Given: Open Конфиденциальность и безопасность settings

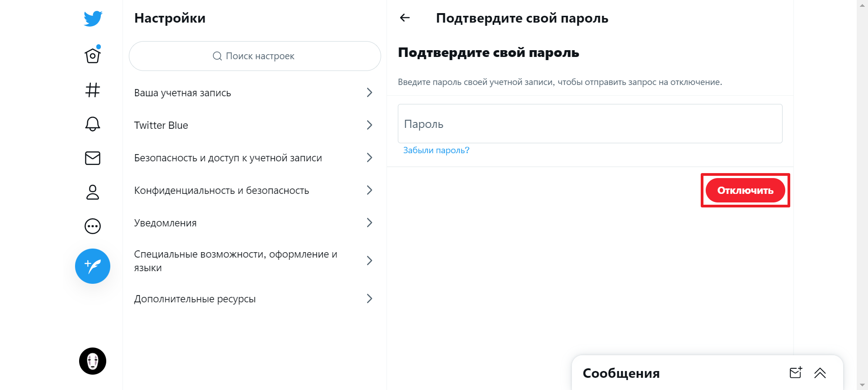Looking at the screenshot, I should tap(255, 190).
